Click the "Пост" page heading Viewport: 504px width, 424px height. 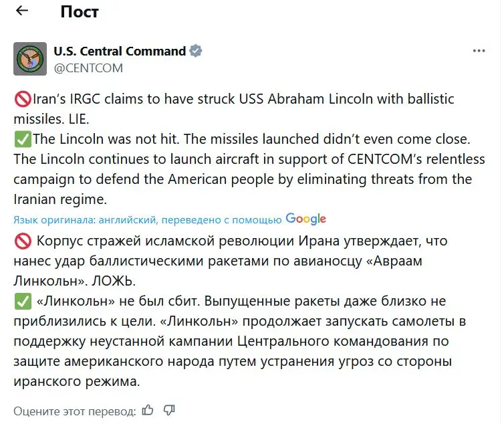pyautogui.click(x=80, y=11)
